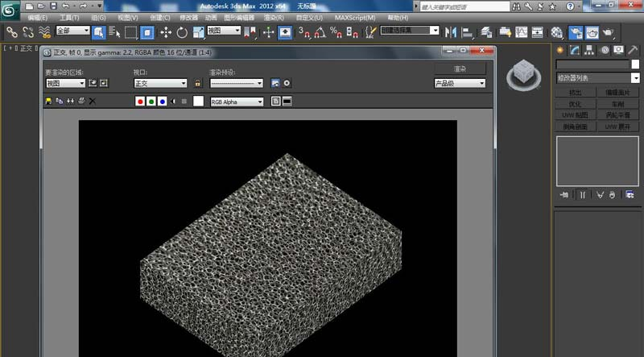Activate the Select Object tool
Viewport: 644px width, 357px height.
click(98, 32)
